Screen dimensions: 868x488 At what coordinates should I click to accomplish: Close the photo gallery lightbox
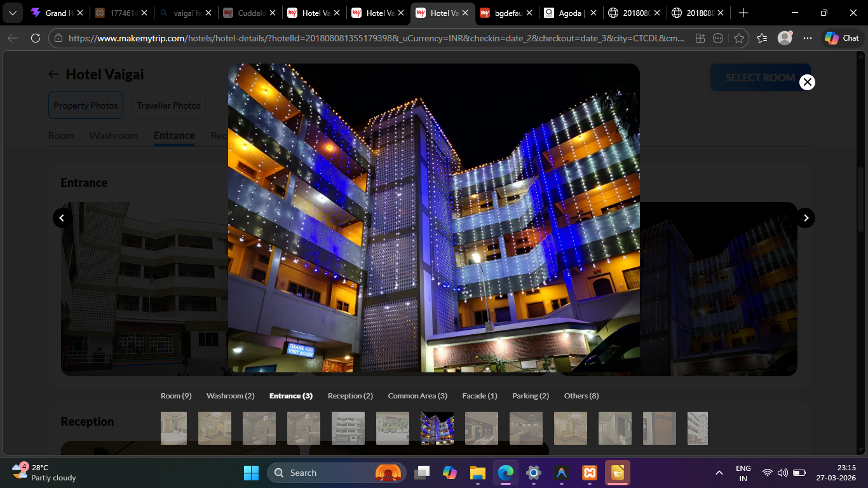coord(807,82)
